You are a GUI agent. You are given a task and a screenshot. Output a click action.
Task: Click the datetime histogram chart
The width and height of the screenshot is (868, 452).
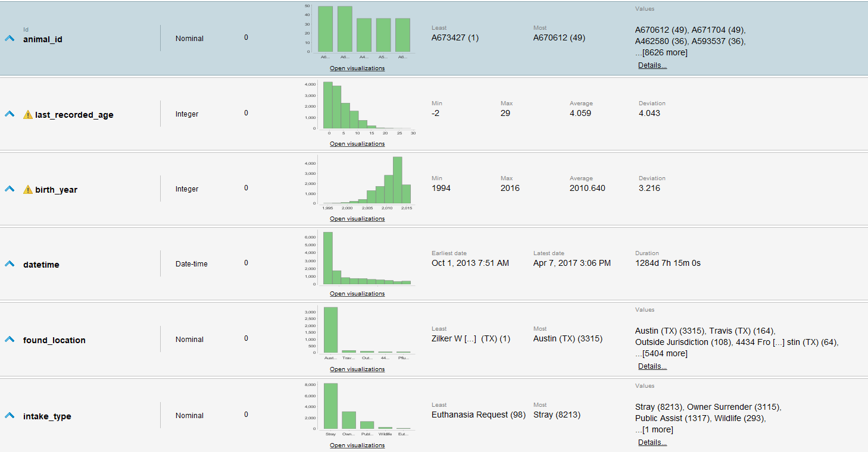[366, 258]
